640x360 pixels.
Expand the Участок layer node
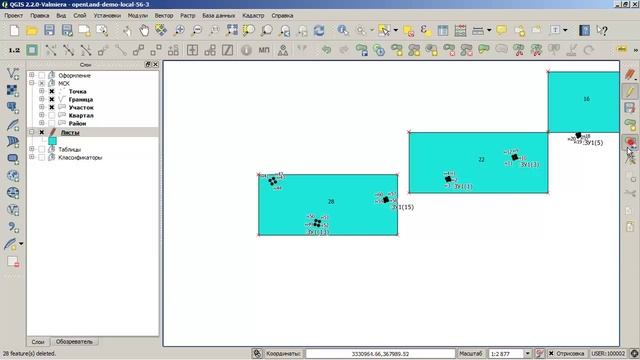(x=41, y=107)
